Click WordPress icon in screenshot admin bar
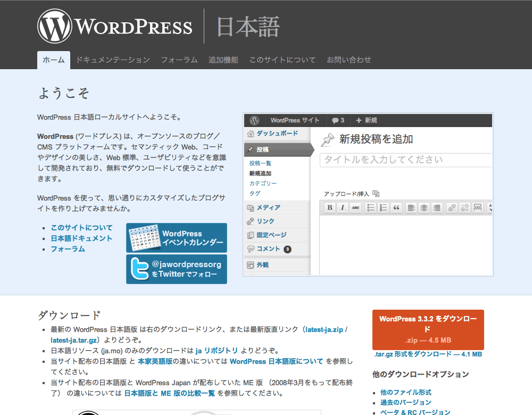This screenshot has height=415, width=532. point(254,120)
